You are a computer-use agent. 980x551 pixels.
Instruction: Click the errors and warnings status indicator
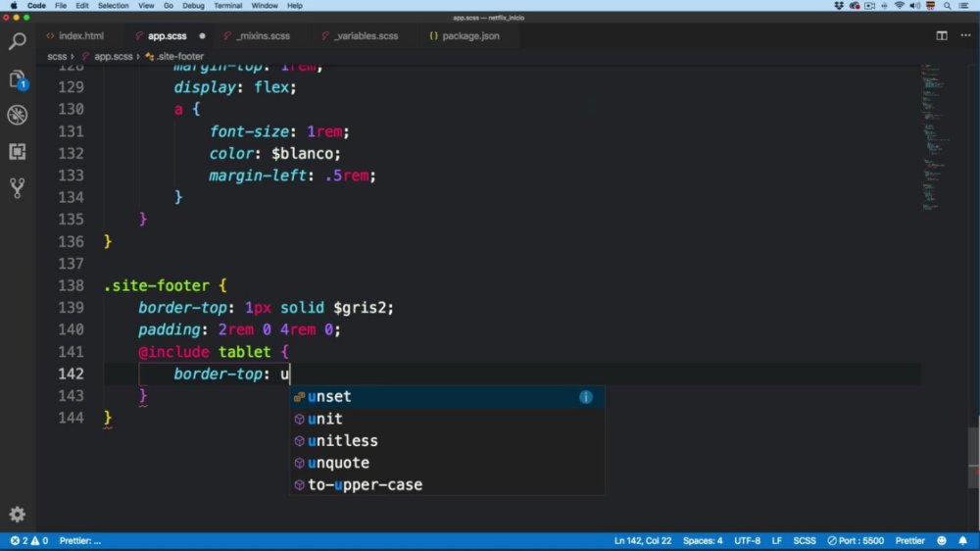(x=28, y=540)
